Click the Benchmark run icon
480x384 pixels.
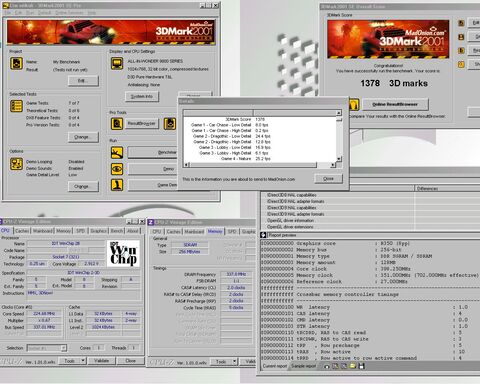point(117,153)
